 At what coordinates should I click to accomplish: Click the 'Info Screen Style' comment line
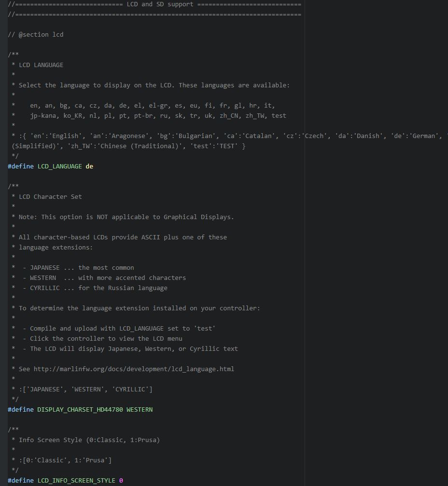pyautogui.click(x=89, y=440)
